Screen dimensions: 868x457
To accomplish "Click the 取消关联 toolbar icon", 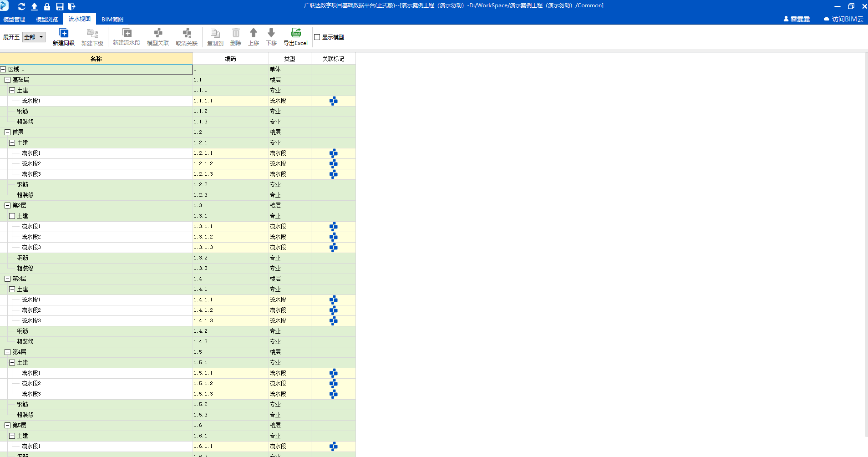I will click(x=187, y=33).
